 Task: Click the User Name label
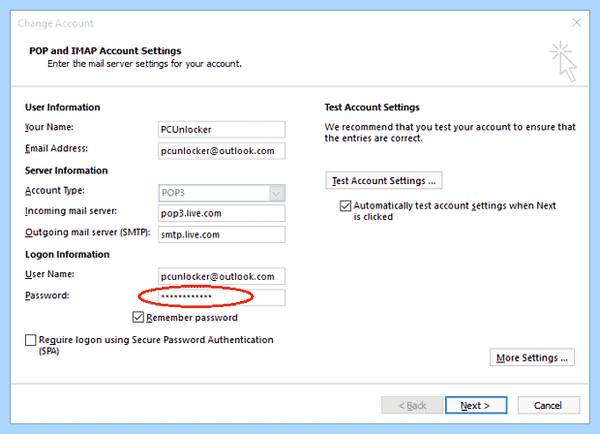[x=50, y=274]
